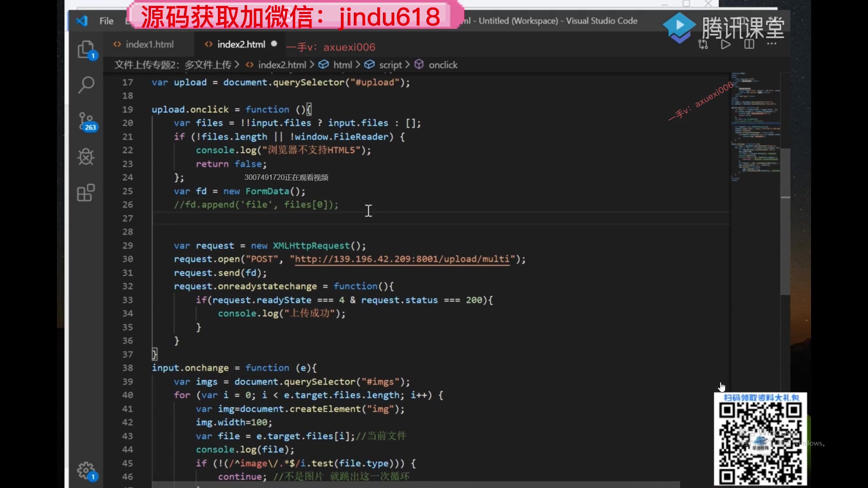Click the unsaved dot on index2.html tab
The height and width of the screenshot is (488, 868).
tap(274, 44)
